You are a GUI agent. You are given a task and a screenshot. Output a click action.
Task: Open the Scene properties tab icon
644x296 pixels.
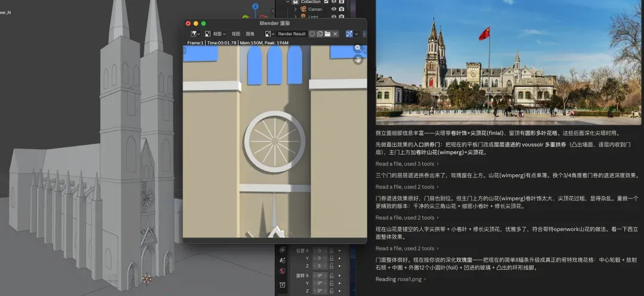pyautogui.click(x=282, y=260)
